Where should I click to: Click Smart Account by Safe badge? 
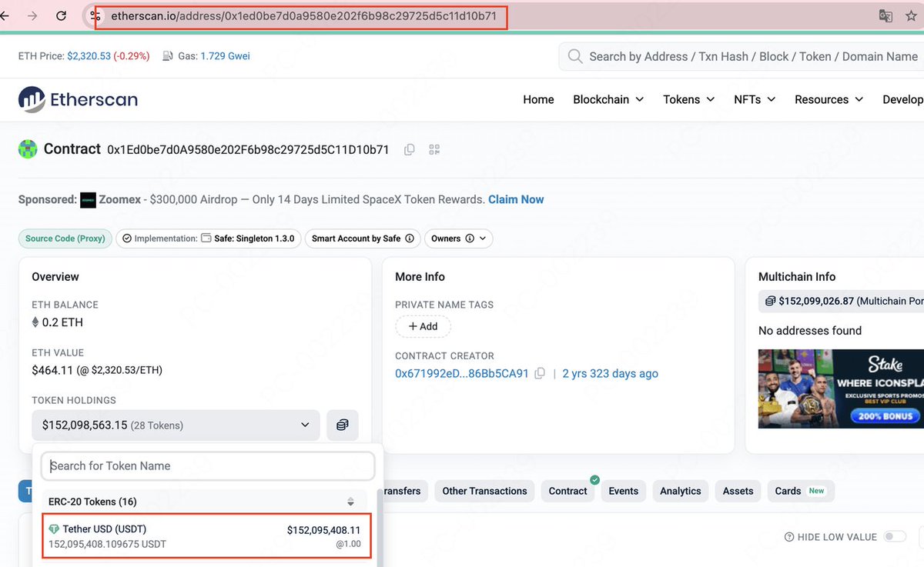click(x=363, y=238)
